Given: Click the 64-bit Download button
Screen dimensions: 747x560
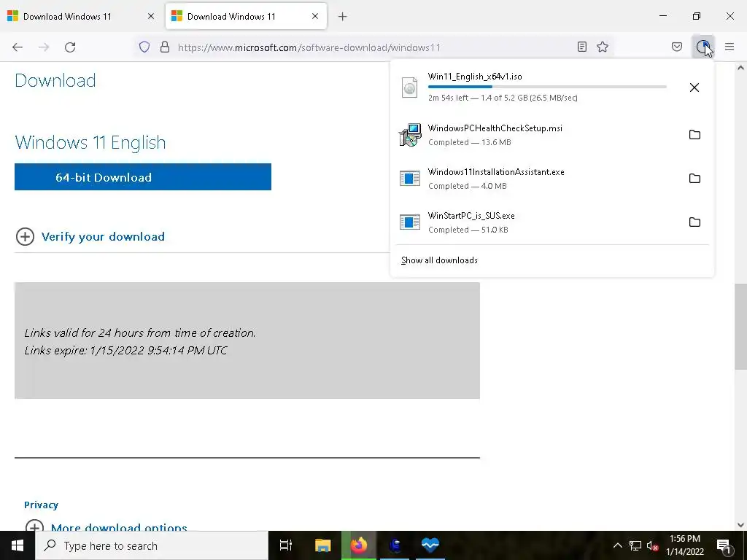Looking at the screenshot, I should point(143,176).
